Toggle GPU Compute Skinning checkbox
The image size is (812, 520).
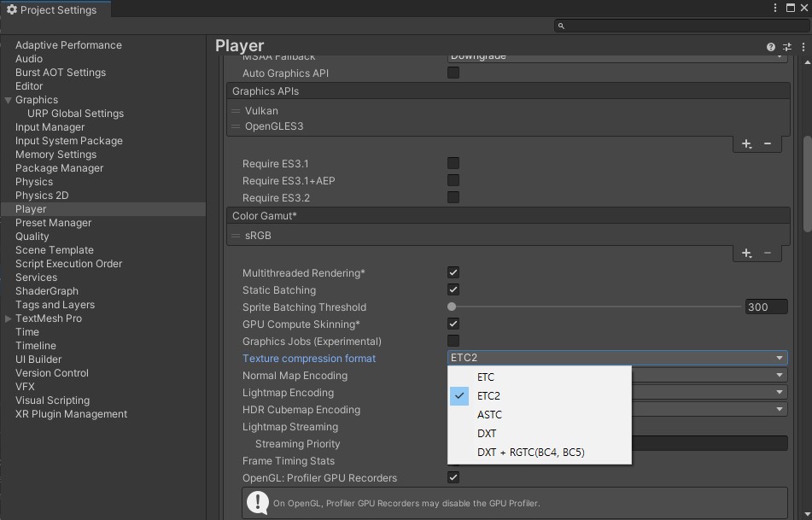coord(453,324)
